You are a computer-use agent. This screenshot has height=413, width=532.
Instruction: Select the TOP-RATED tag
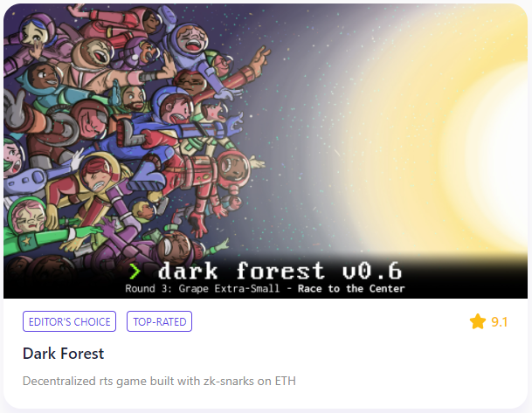pyautogui.click(x=160, y=321)
